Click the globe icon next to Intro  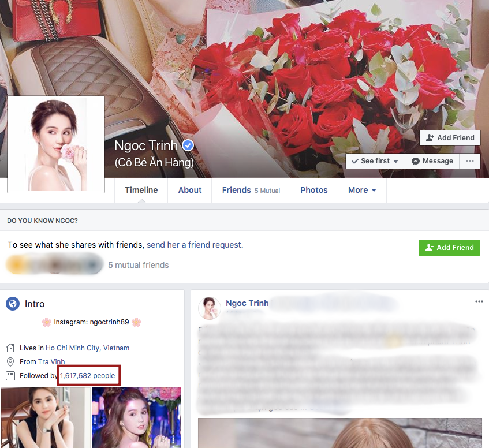[13, 304]
